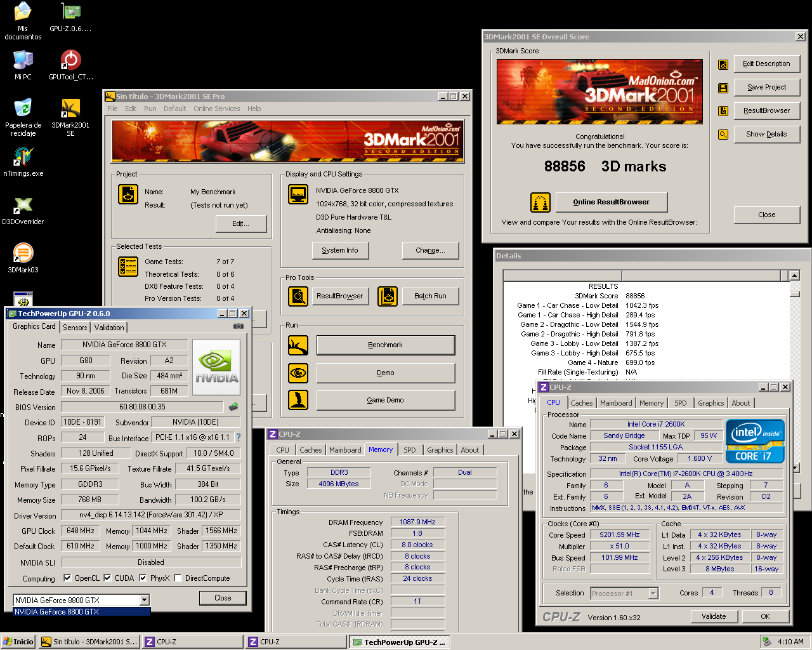Switch to Sensors tab in GPU-Z
The image size is (812, 650).
pyautogui.click(x=75, y=328)
